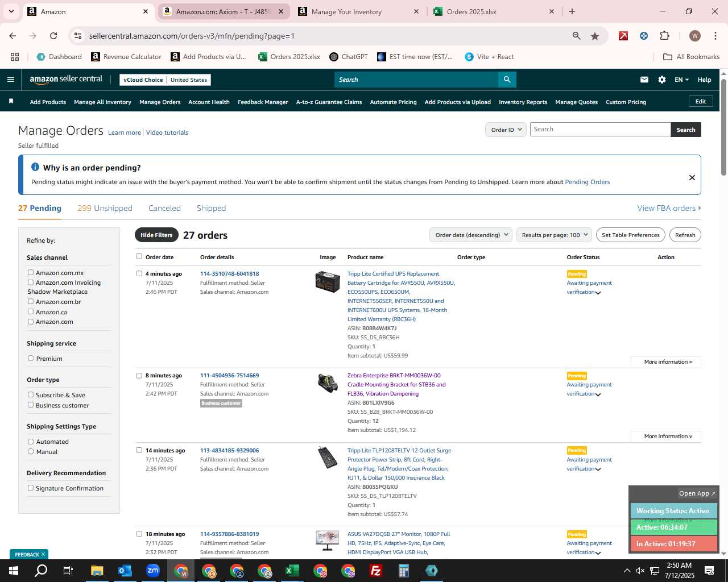
Task: Select the Premium shipping service radio
Action: coord(31,358)
